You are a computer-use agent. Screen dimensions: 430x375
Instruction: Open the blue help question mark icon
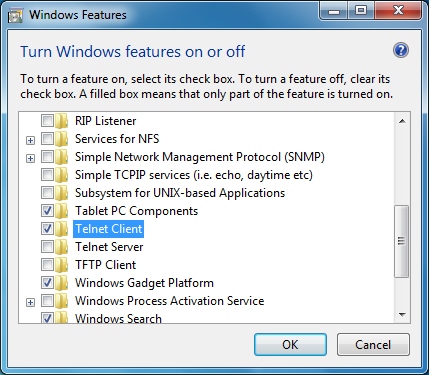coord(401,51)
